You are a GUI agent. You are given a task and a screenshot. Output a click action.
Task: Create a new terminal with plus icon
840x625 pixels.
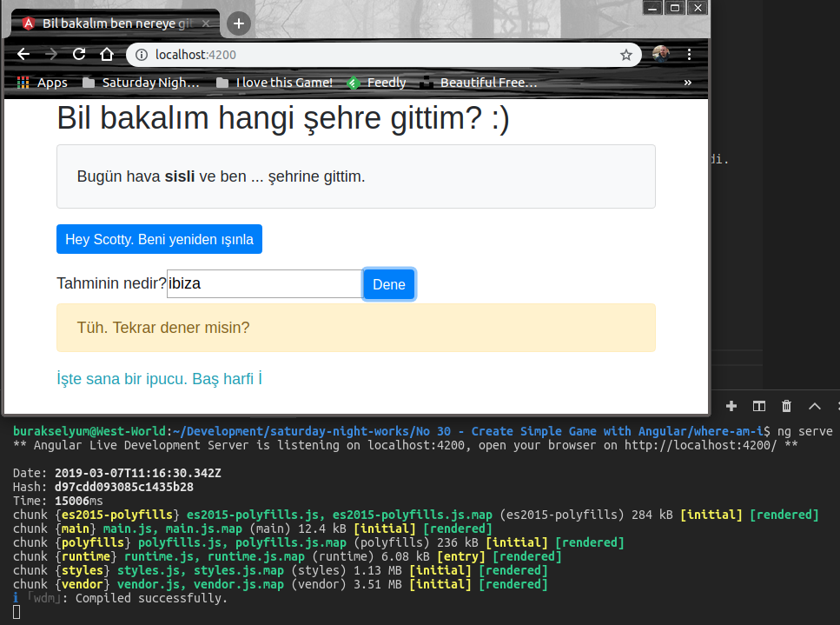tap(731, 406)
